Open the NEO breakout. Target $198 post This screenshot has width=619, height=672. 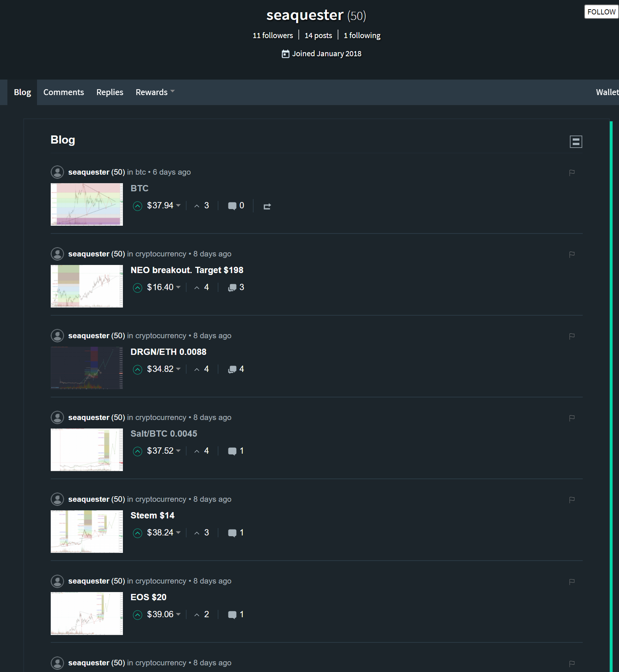[x=187, y=270]
